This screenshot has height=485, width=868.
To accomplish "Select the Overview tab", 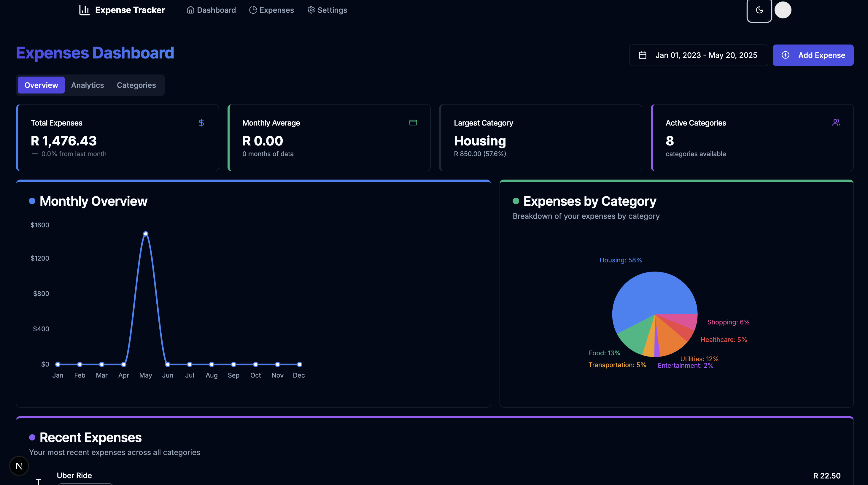I will (41, 85).
